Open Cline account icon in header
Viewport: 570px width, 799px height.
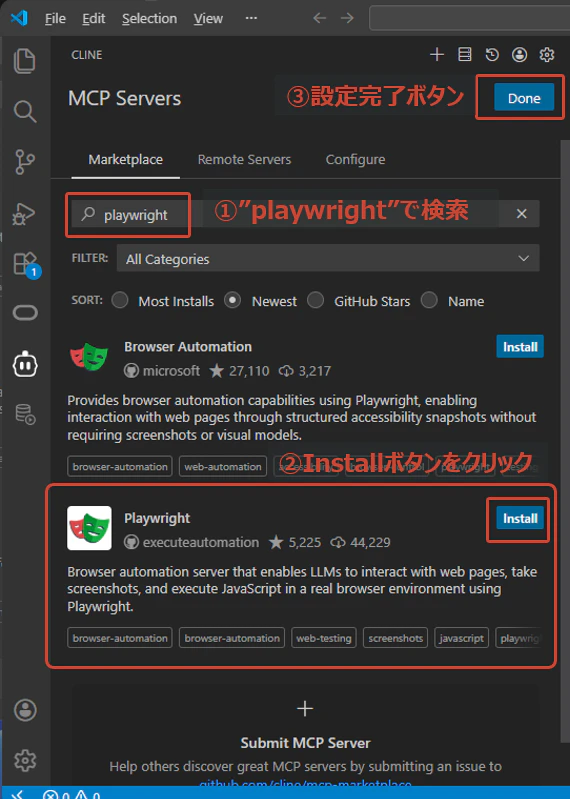[x=520, y=55]
